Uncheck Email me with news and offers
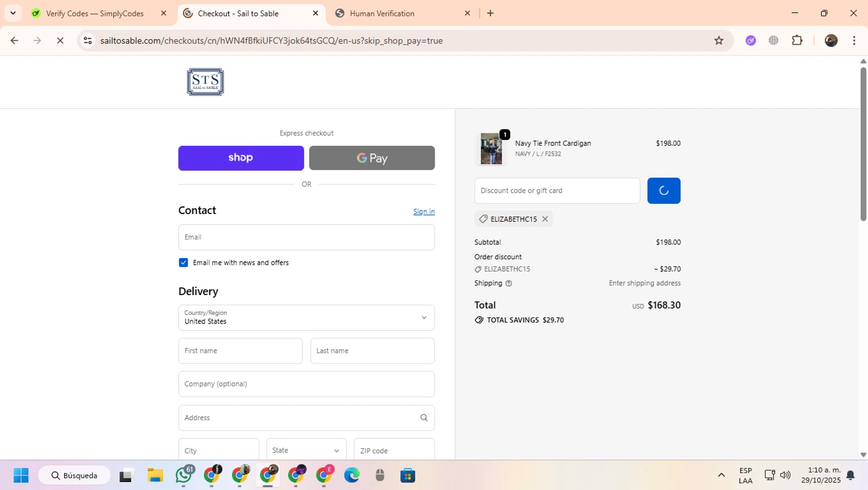 click(x=183, y=263)
